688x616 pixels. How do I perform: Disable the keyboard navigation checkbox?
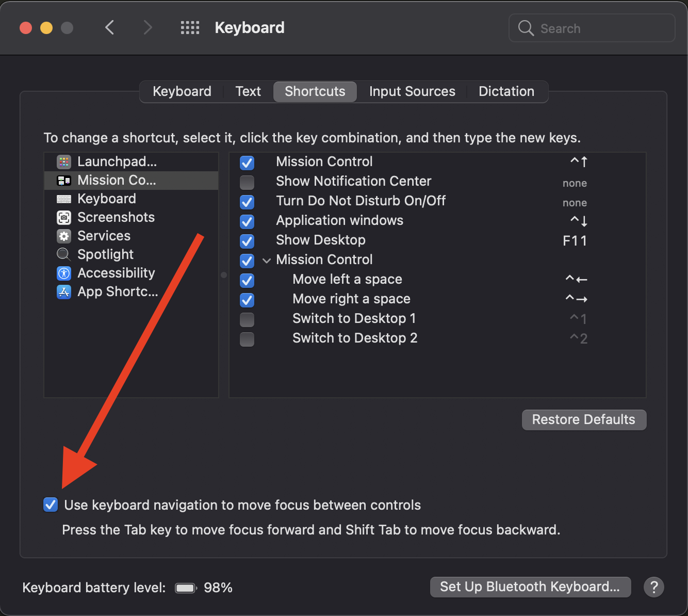tap(51, 505)
